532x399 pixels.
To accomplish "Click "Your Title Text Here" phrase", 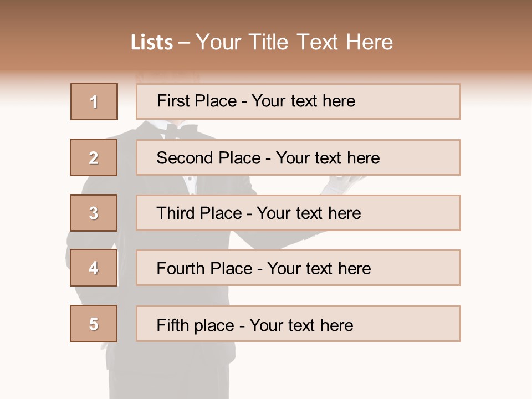I will [x=294, y=42].
